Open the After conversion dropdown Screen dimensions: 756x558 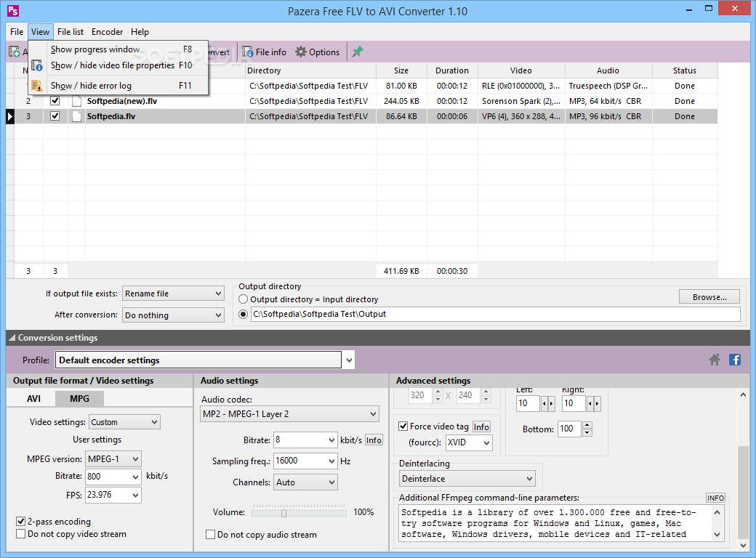[173, 315]
